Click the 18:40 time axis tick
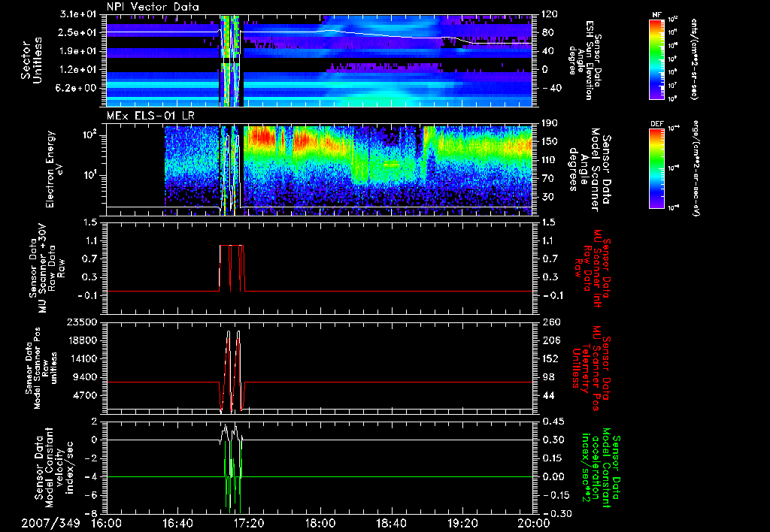 [391, 523]
